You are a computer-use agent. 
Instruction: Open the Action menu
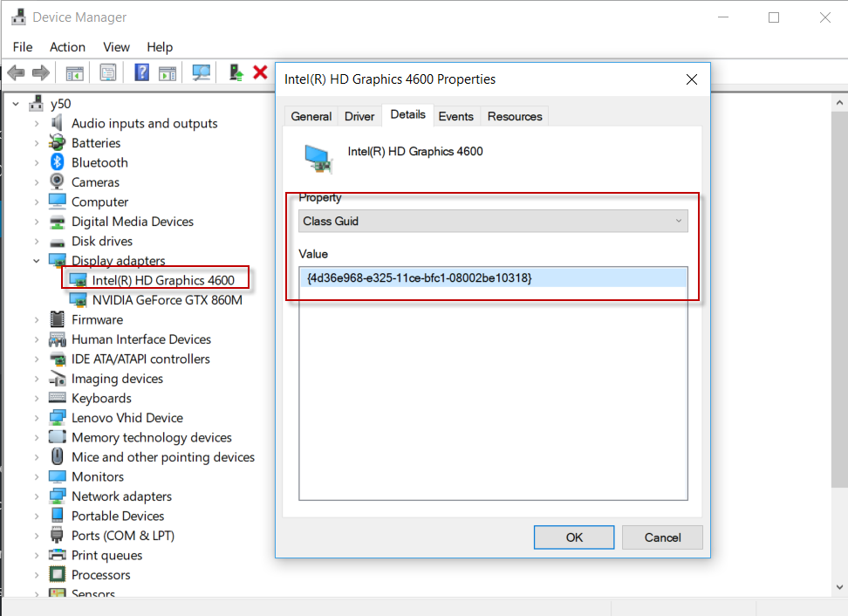tap(67, 47)
